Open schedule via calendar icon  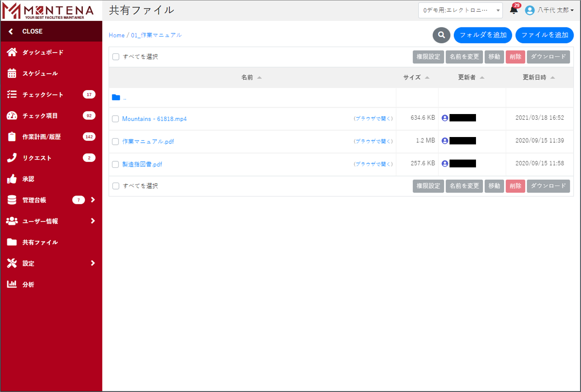coord(12,73)
